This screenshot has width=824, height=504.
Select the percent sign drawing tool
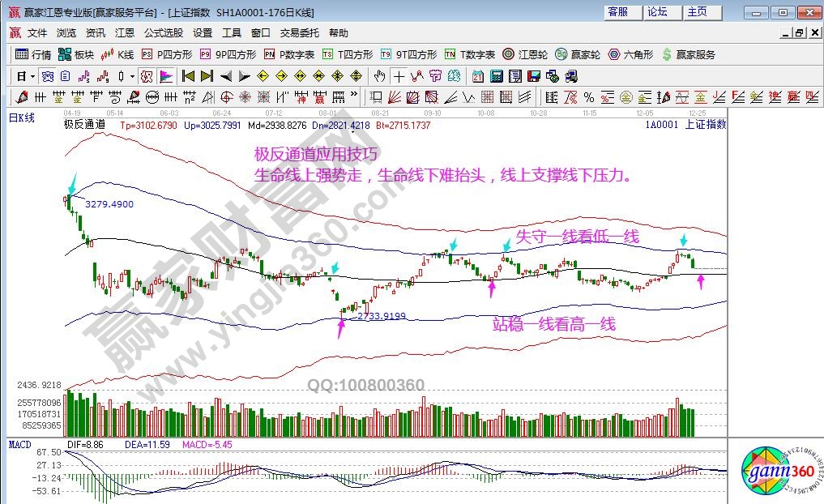click(x=587, y=97)
